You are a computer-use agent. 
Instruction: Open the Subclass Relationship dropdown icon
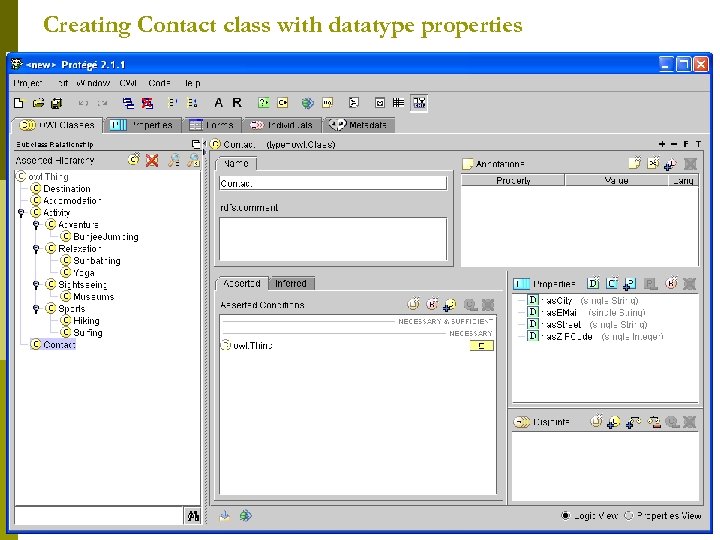point(196,144)
